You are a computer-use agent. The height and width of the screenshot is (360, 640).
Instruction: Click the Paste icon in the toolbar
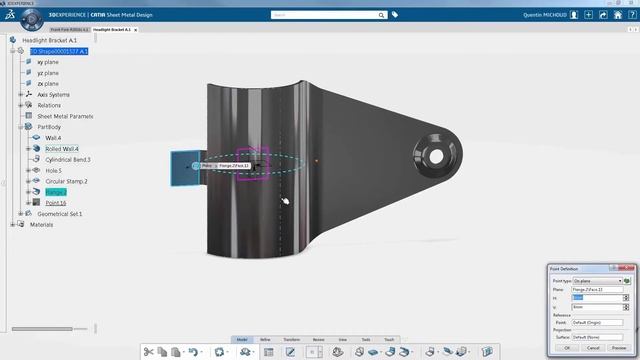[x=176, y=352]
